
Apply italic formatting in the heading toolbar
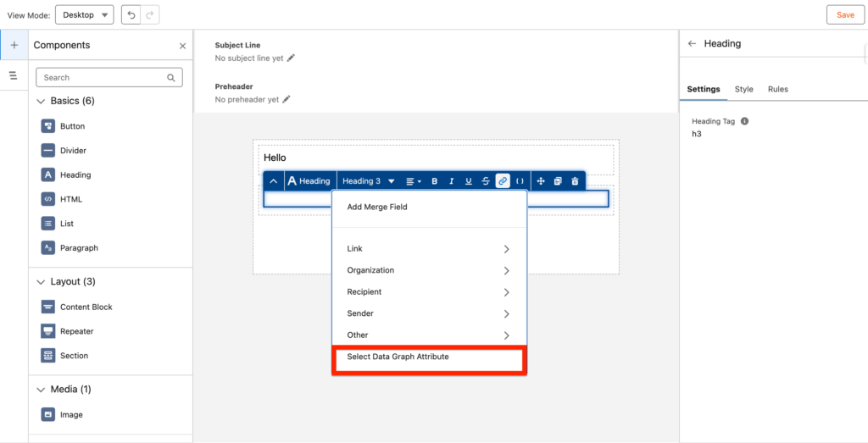pos(452,181)
